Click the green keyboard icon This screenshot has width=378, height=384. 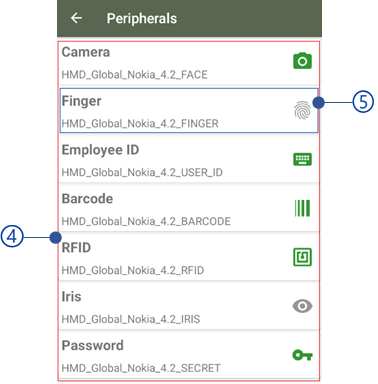[x=302, y=159]
